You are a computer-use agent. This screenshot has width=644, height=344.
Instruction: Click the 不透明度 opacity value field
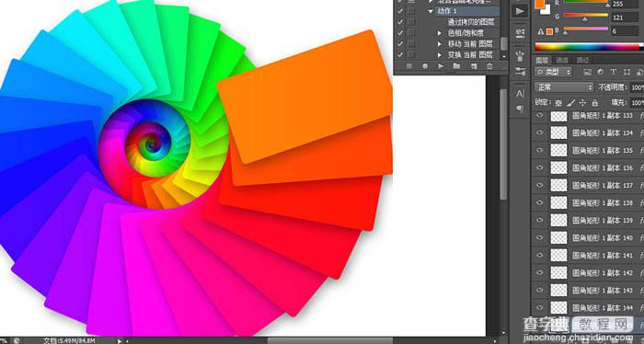(x=637, y=87)
